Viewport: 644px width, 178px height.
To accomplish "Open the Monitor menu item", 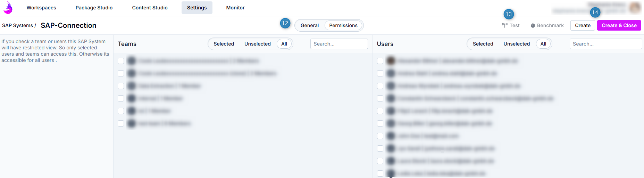I will pyautogui.click(x=235, y=8).
